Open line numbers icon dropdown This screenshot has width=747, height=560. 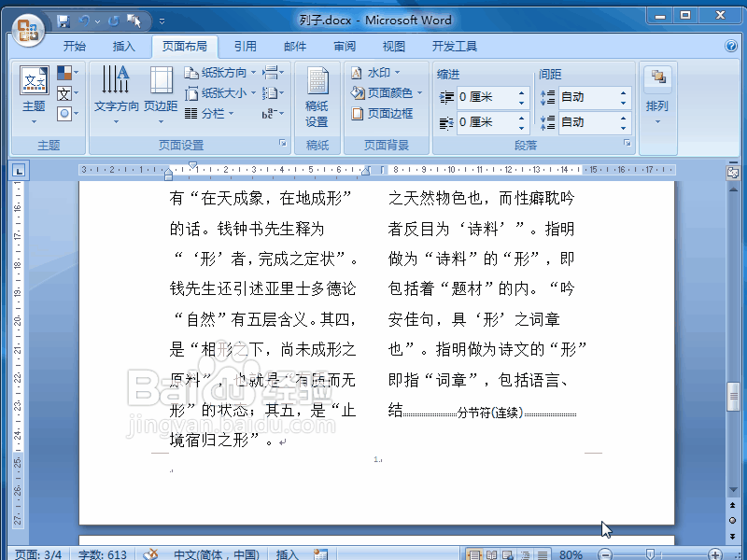coord(273,93)
